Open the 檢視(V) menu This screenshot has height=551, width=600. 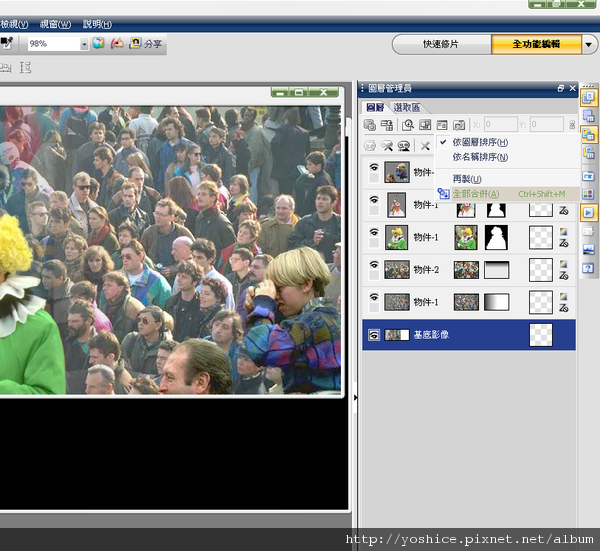pyautogui.click(x=14, y=24)
